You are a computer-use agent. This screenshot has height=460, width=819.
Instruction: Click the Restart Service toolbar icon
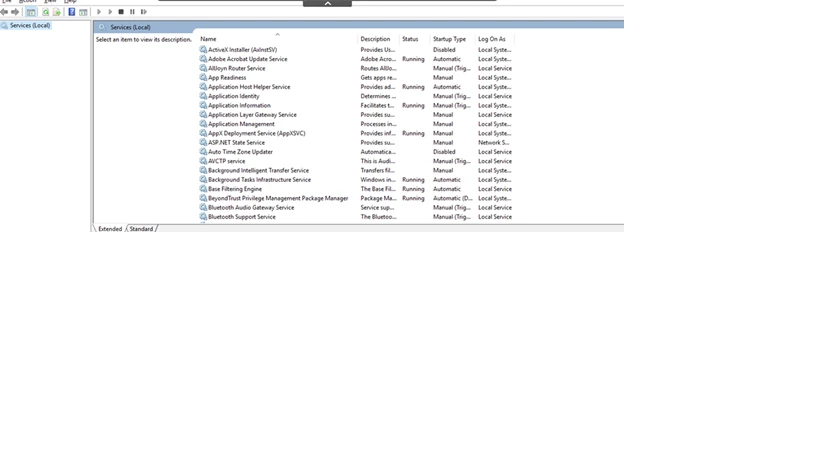point(144,11)
